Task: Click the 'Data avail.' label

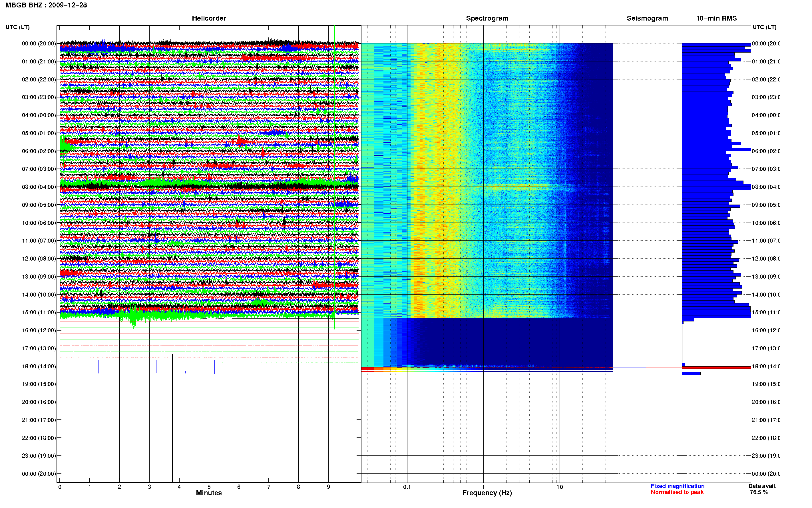Action: [762, 486]
